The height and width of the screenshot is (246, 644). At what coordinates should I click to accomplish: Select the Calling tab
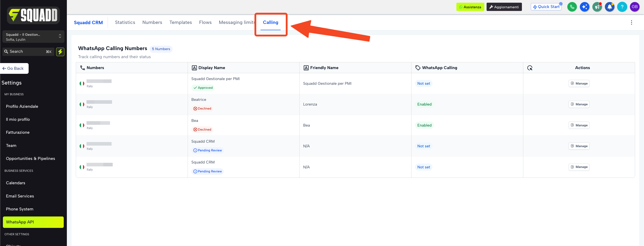[x=271, y=23]
